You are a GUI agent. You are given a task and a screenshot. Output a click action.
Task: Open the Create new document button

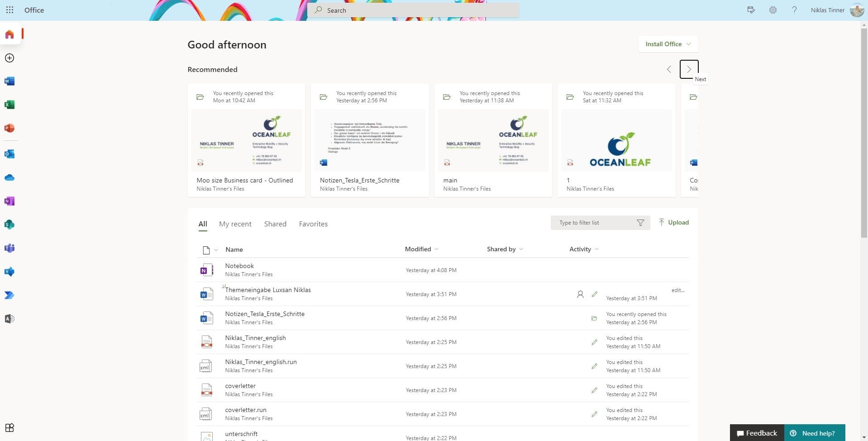[x=10, y=58]
